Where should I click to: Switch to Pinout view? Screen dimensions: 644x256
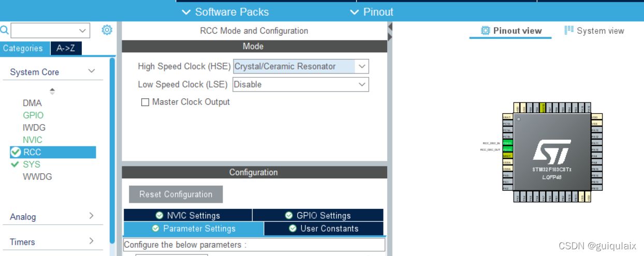coord(511,31)
